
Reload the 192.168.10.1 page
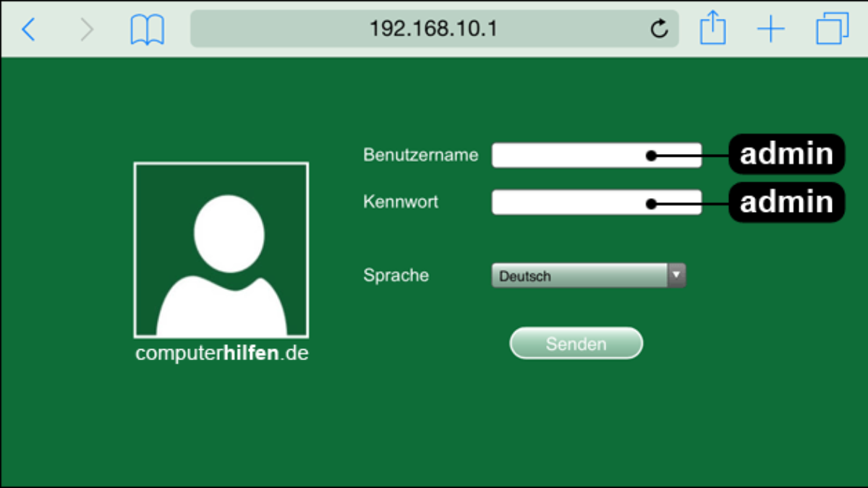[659, 30]
